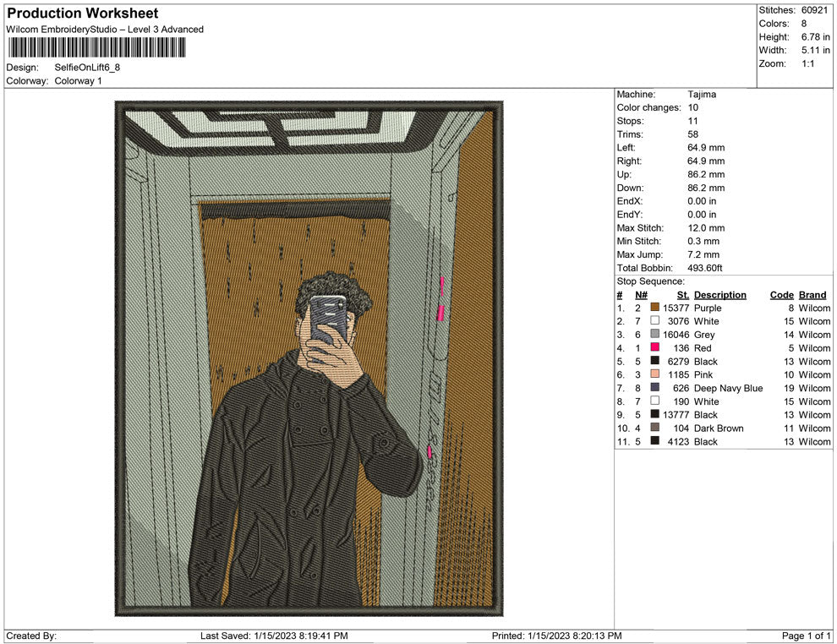The width and height of the screenshot is (837, 644).
Task: Click the design name 'SelfieOnLift6_8'
Action: click(87, 68)
